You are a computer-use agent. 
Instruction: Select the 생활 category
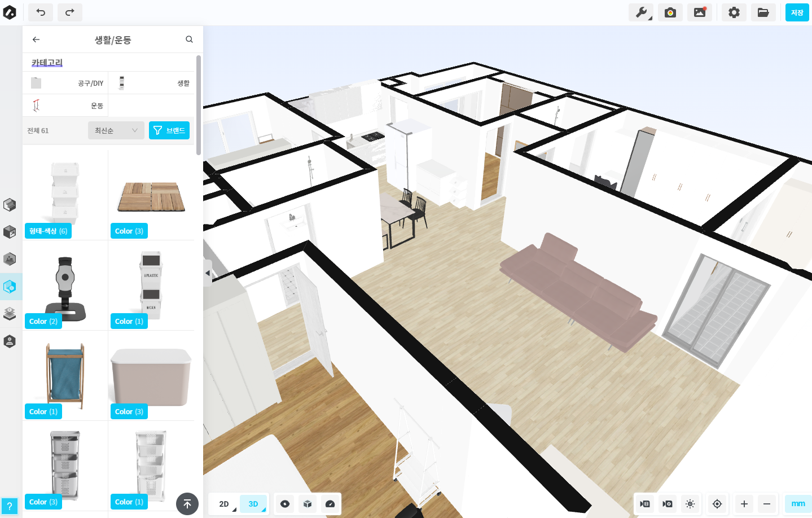pos(151,83)
